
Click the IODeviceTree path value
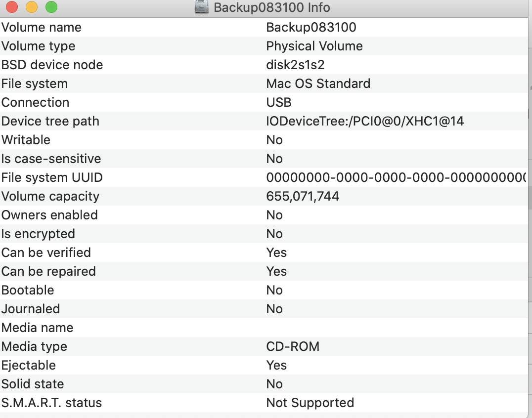365,121
